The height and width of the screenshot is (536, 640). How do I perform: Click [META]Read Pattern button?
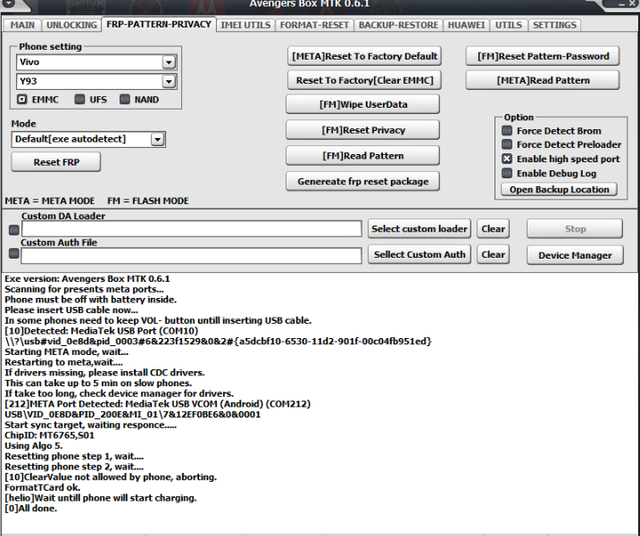click(x=543, y=80)
